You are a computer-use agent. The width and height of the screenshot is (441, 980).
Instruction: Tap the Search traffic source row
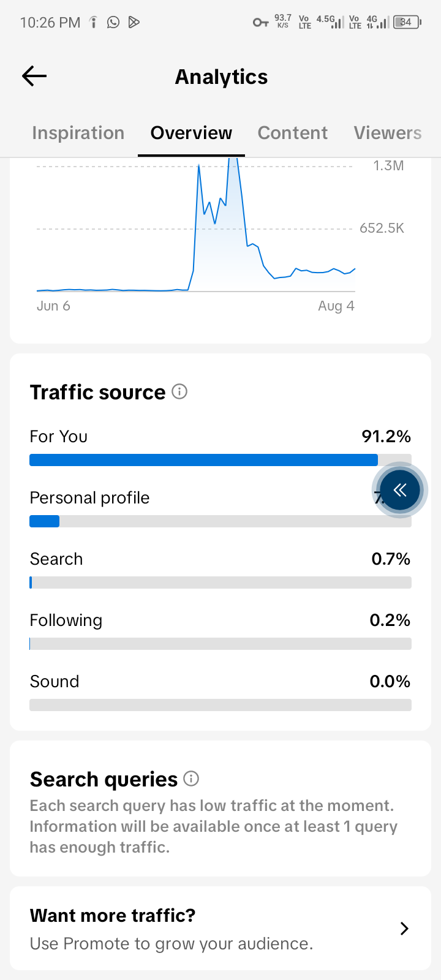click(x=221, y=570)
